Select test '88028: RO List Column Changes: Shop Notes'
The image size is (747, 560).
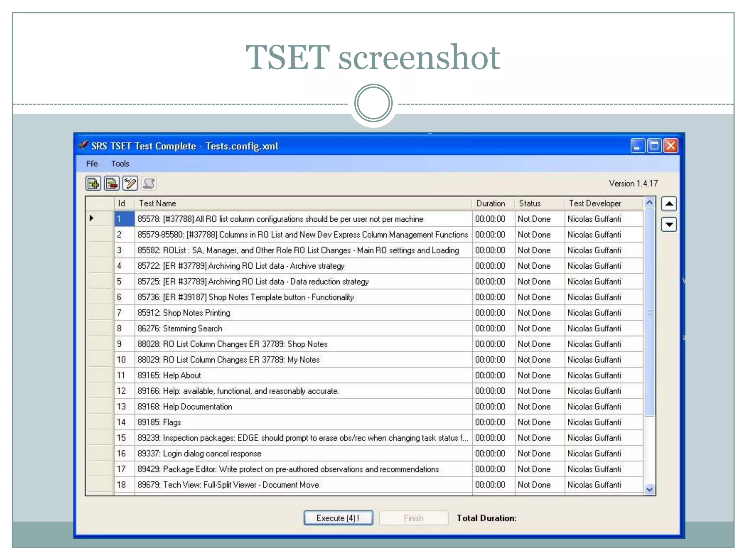[303, 344]
